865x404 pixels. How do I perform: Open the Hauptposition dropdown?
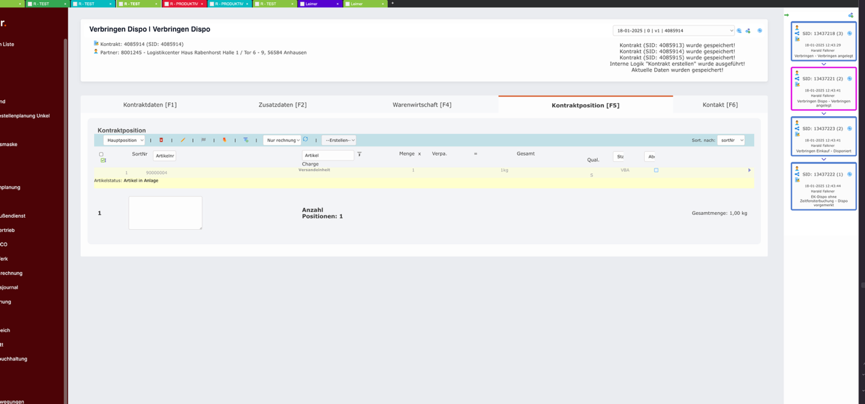coord(125,140)
